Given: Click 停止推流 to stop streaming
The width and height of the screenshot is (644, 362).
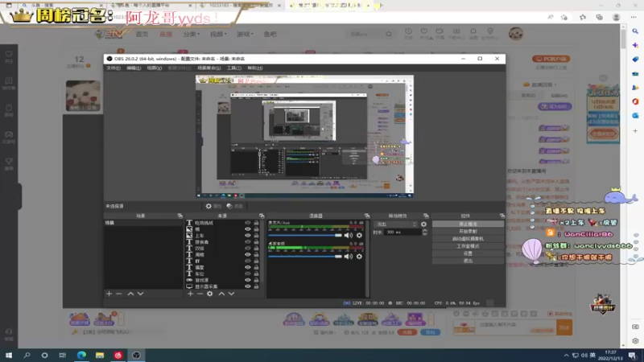Looking at the screenshot, I should click(468, 224).
